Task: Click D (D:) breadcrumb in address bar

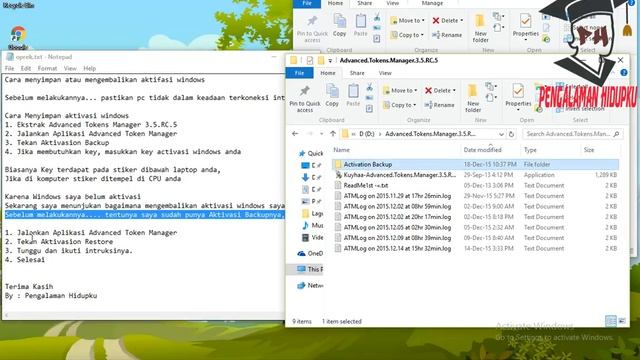Action: 367,134
